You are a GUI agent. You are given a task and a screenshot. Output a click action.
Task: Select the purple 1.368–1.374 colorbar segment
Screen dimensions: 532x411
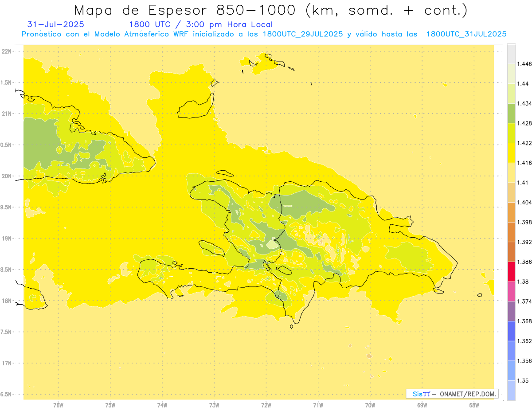[x=511, y=311]
